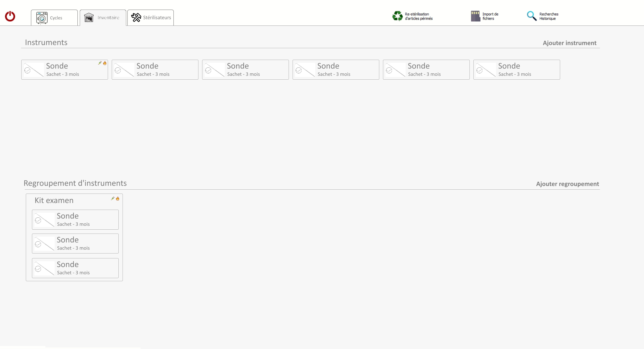Select the fifth Sonde card in Instruments
The width and height of the screenshot is (644, 349).
426,69
